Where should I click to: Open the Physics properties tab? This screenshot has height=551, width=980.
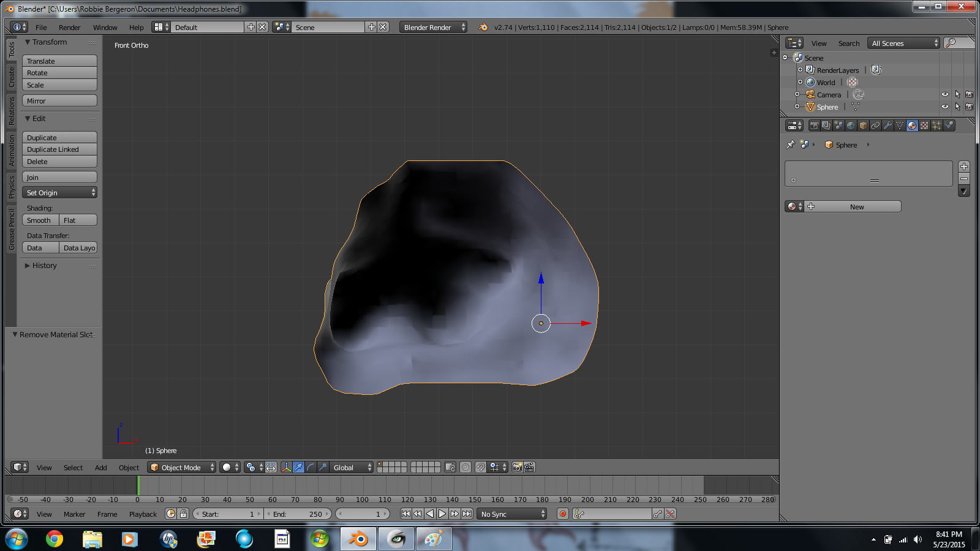click(949, 126)
